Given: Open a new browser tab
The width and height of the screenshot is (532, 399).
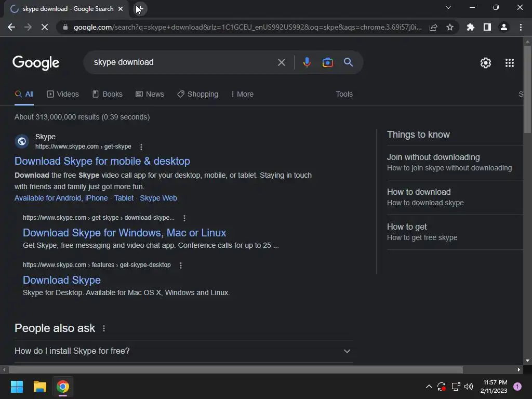Looking at the screenshot, I should pyautogui.click(x=140, y=9).
